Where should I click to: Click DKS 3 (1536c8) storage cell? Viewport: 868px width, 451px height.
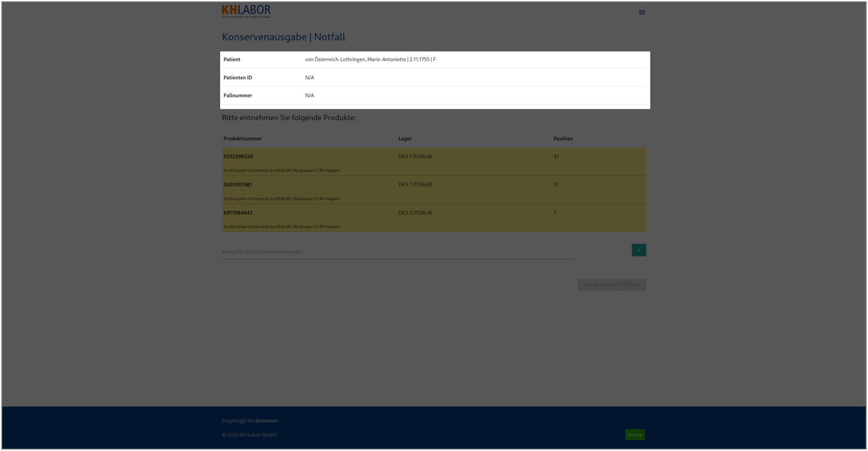415,213
